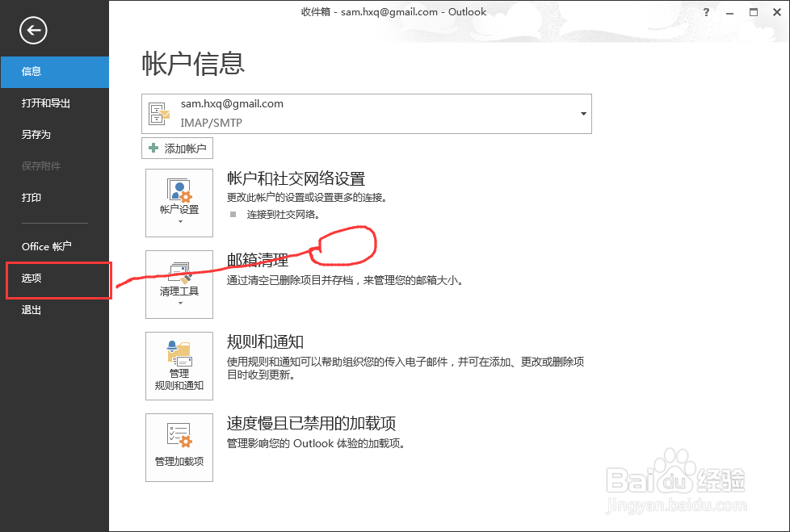Open the 选项 menu item
Viewport: 790px width, 532px height.
point(54,279)
